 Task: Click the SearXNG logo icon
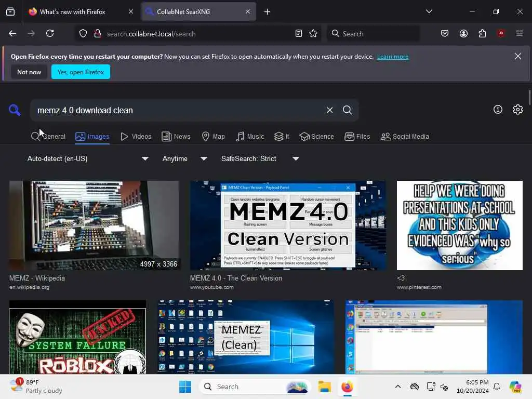tap(15, 110)
